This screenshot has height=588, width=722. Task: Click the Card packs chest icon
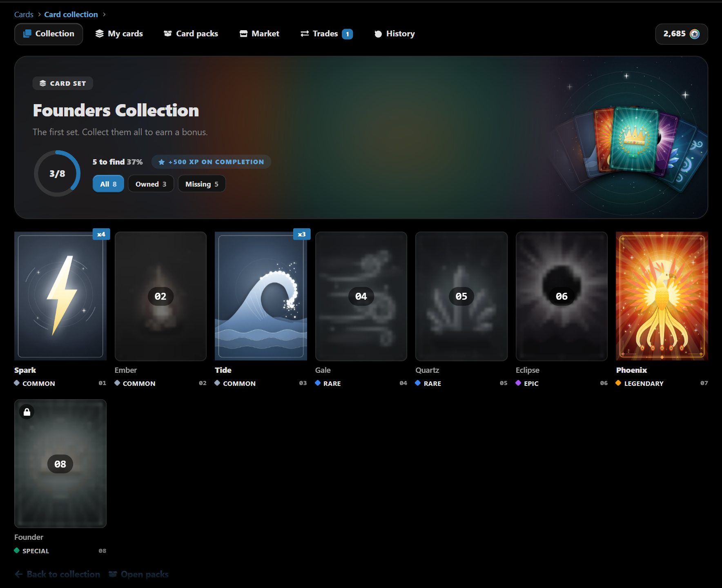coord(167,34)
